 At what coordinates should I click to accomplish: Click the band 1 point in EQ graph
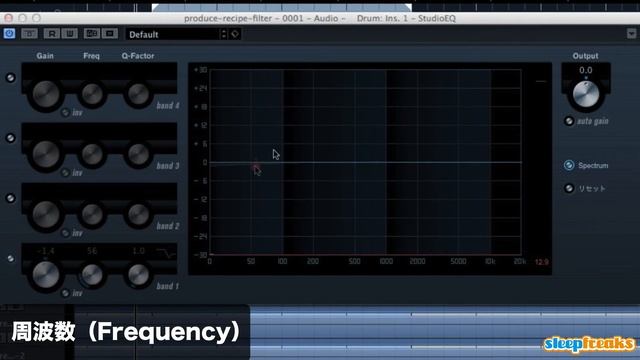(x=256, y=166)
